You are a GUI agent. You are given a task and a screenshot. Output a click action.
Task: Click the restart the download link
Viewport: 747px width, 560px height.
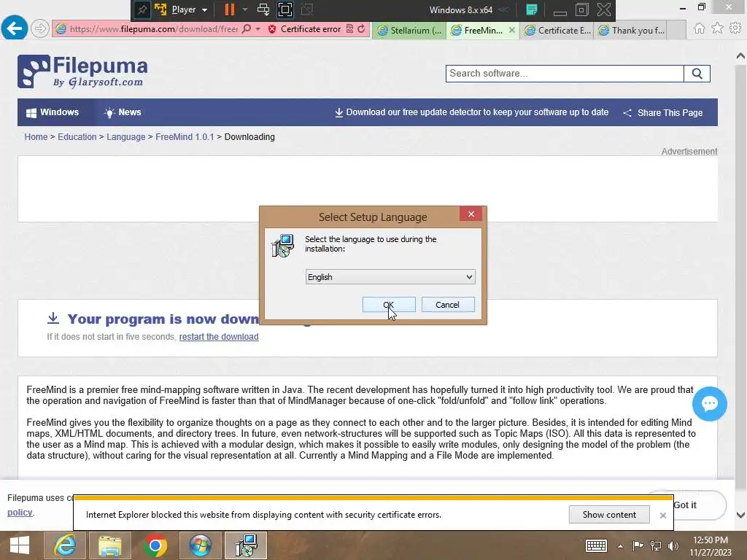click(x=219, y=337)
